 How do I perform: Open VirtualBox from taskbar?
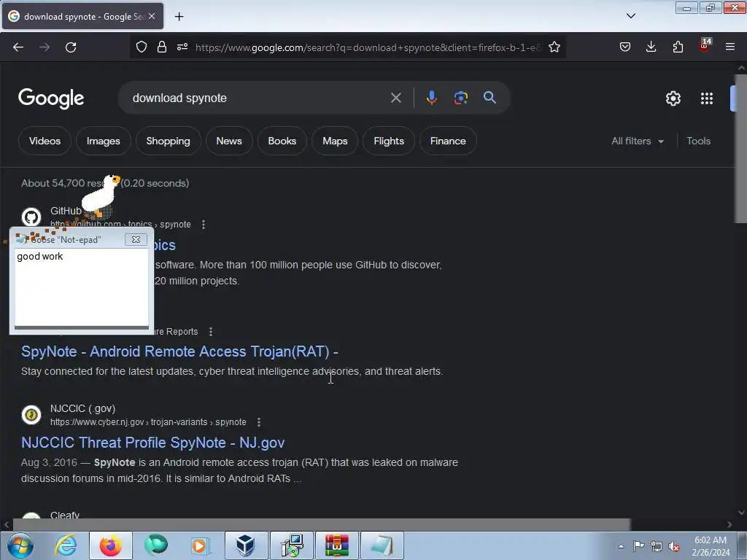pos(246,545)
